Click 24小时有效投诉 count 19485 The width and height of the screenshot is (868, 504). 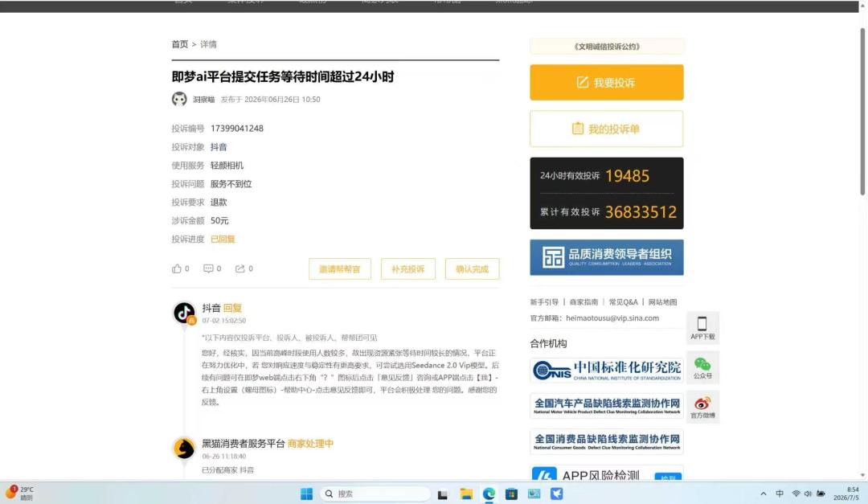pos(627,176)
